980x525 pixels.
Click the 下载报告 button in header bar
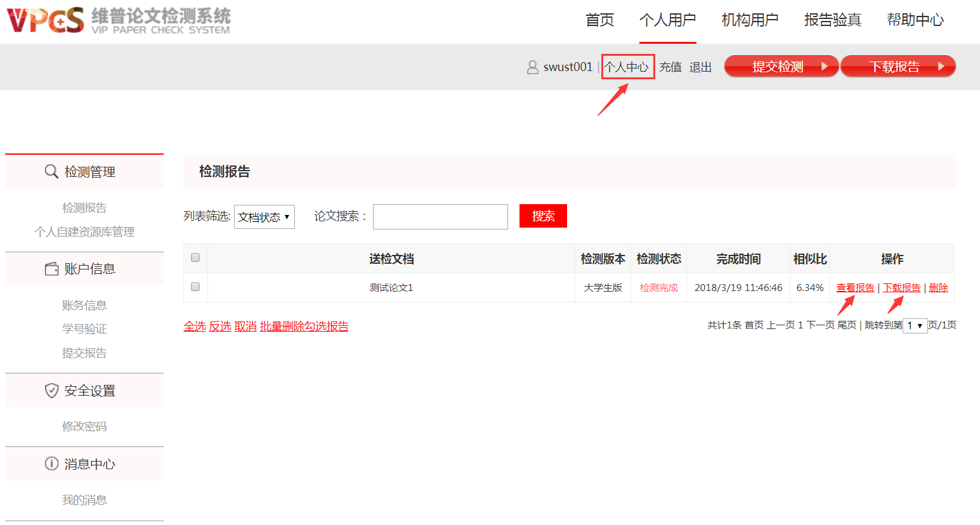click(898, 66)
